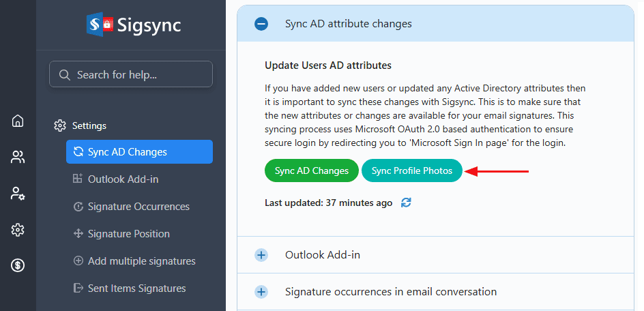Open Sent Items Signatures in sidebar
This screenshot has height=311, width=644.
pos(136,288)
